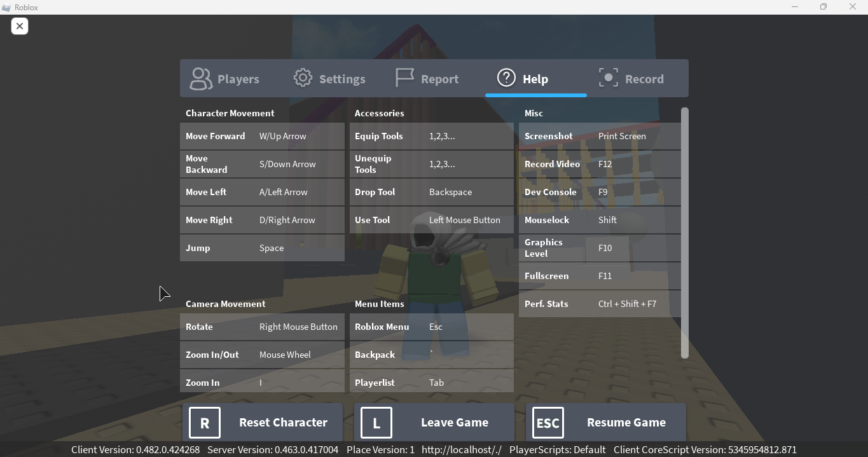This screenshot has height=457, width=868.
Task: Click the Character Movement heading
Action: point(230,113)
